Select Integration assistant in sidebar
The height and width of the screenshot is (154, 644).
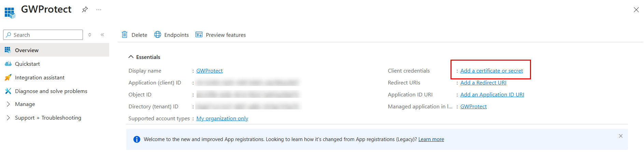(40, 77)
